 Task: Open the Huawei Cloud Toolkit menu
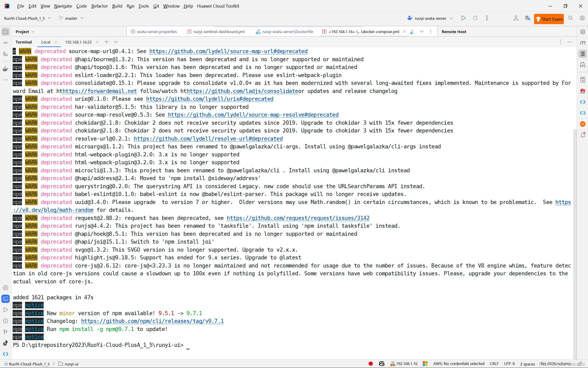[218, 6]
